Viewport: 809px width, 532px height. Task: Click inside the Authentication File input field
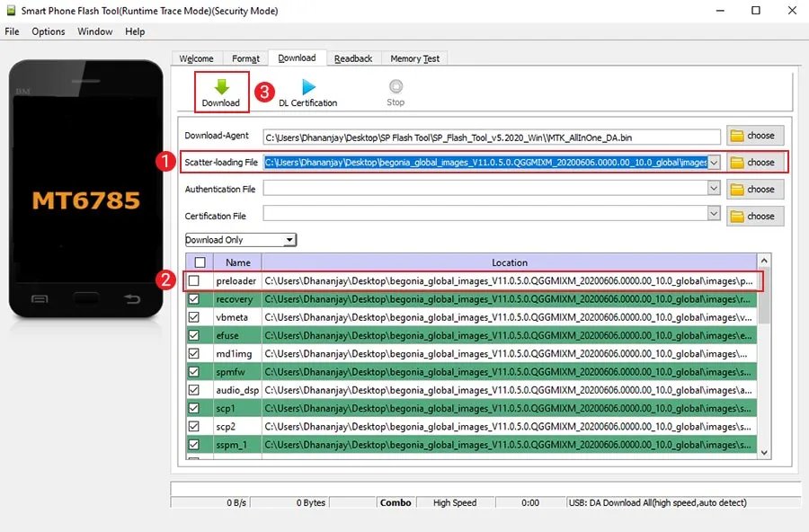(490, 189)
